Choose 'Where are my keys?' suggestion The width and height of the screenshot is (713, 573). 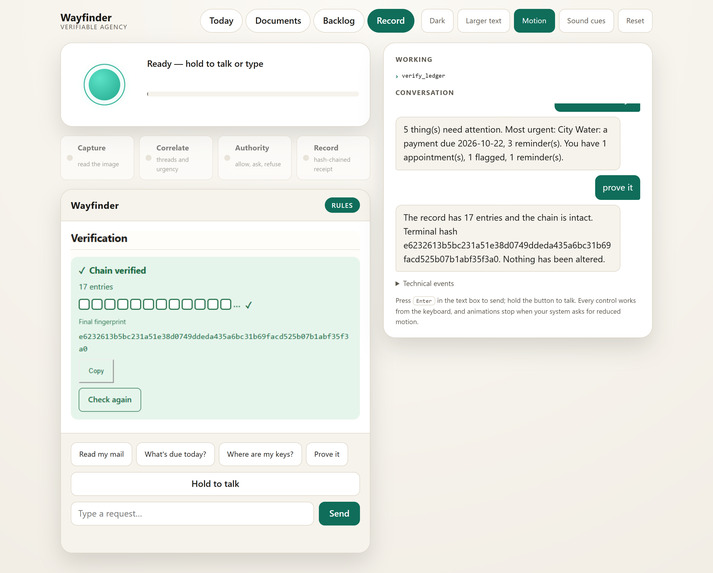260,454
